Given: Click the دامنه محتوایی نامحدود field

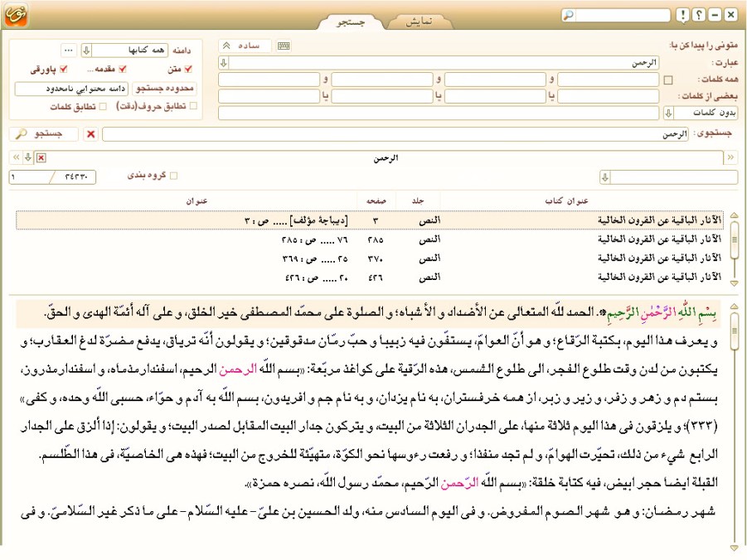Looking at the screenshot, I should (x=71, y=89).
